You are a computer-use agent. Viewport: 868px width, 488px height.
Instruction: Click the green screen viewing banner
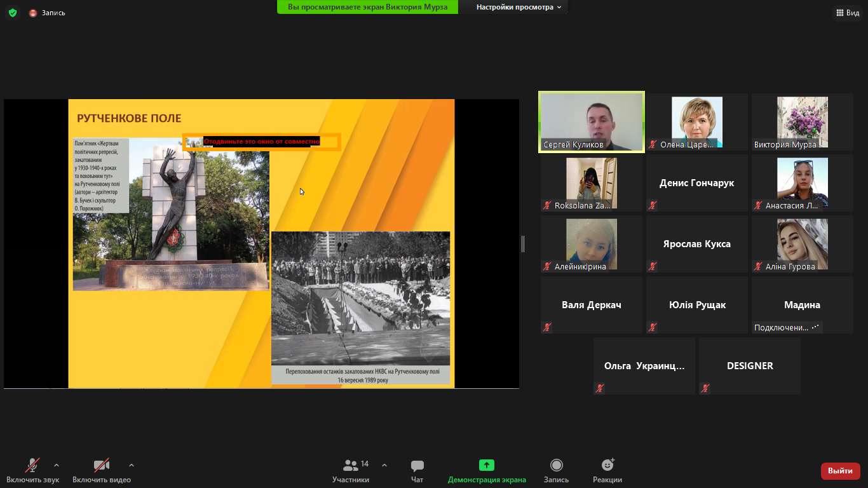(367, 7)
